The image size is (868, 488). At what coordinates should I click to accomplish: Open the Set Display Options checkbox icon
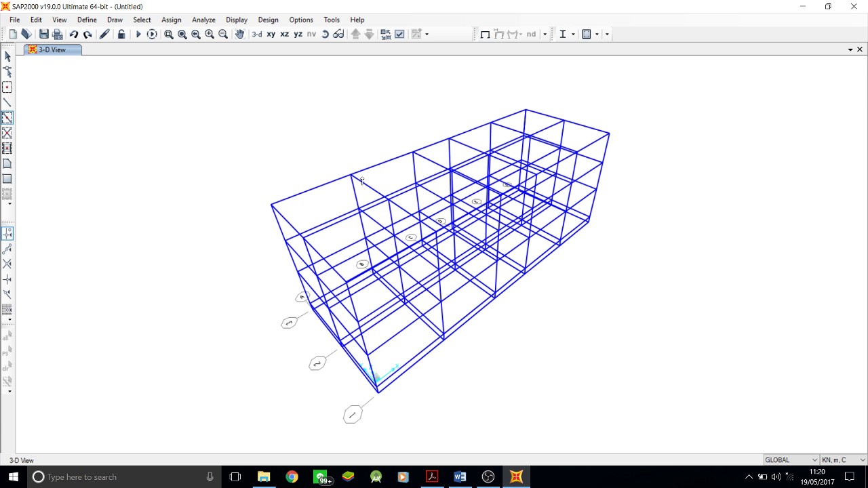(399, 34)
